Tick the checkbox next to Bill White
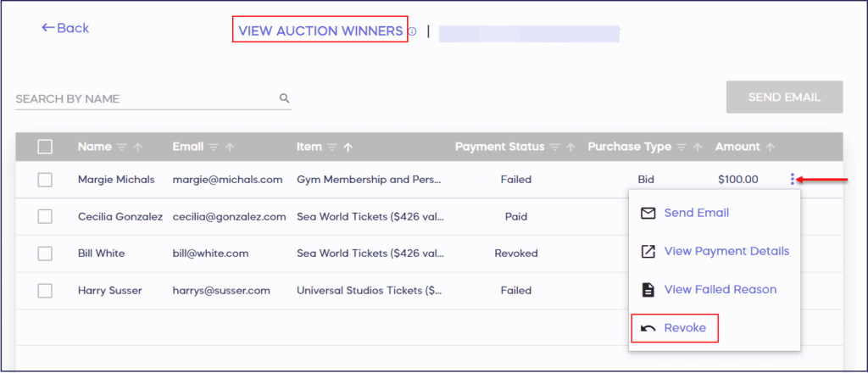The image size is (868, 373). click(x=45, y=253)
